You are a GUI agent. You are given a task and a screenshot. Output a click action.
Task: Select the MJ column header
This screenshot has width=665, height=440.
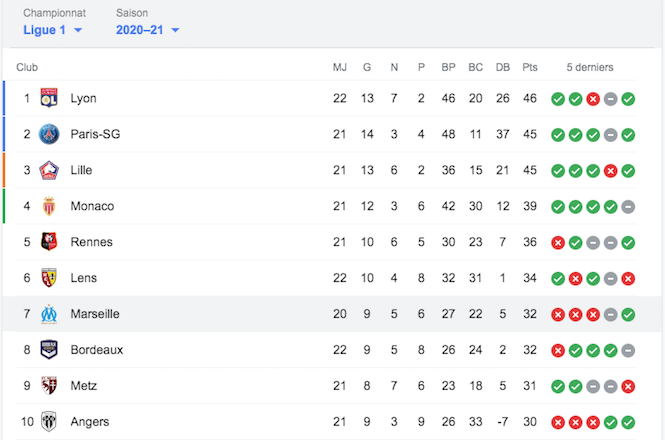[340, 67]
